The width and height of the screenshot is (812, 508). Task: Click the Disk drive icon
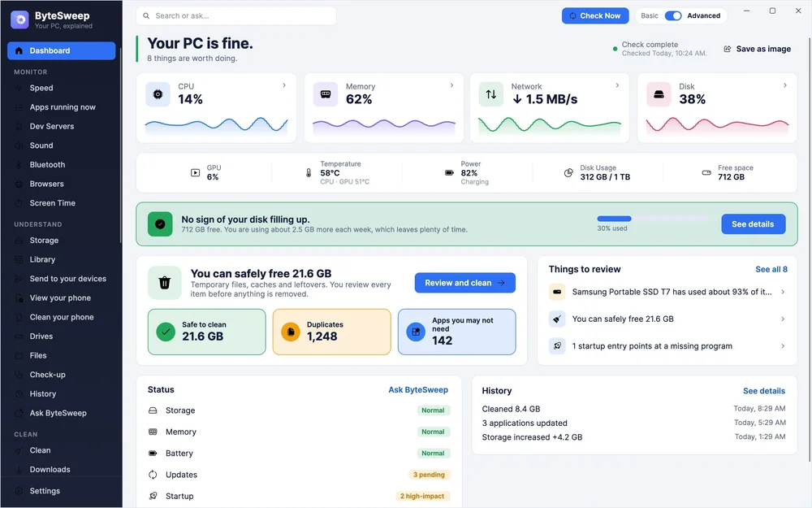659,94
